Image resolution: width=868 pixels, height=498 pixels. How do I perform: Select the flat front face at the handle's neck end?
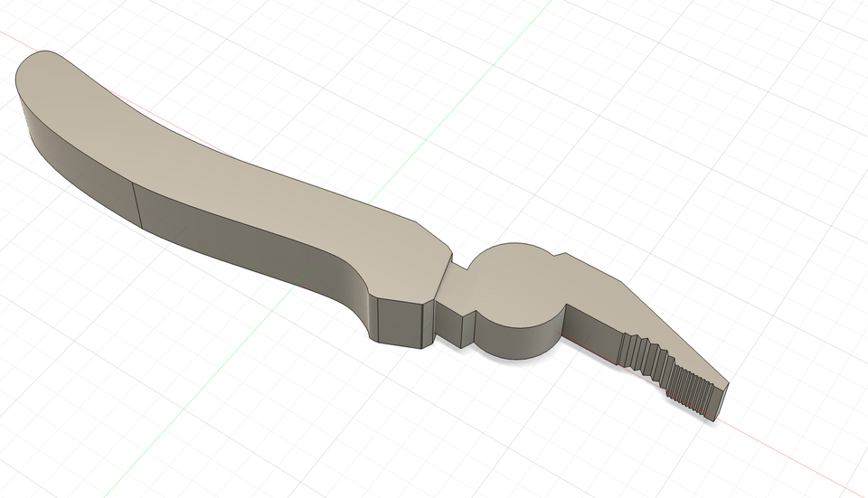(x=402, y=324)
